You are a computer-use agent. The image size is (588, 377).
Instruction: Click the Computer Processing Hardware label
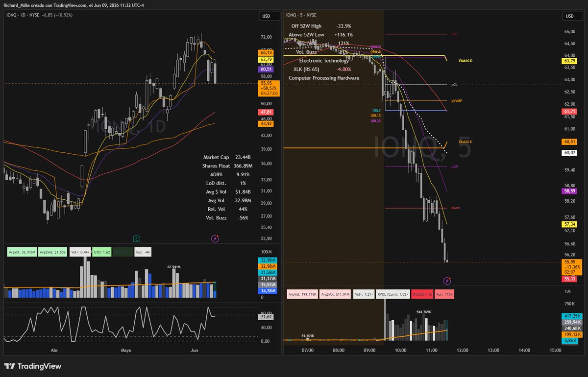click(324, 78)
